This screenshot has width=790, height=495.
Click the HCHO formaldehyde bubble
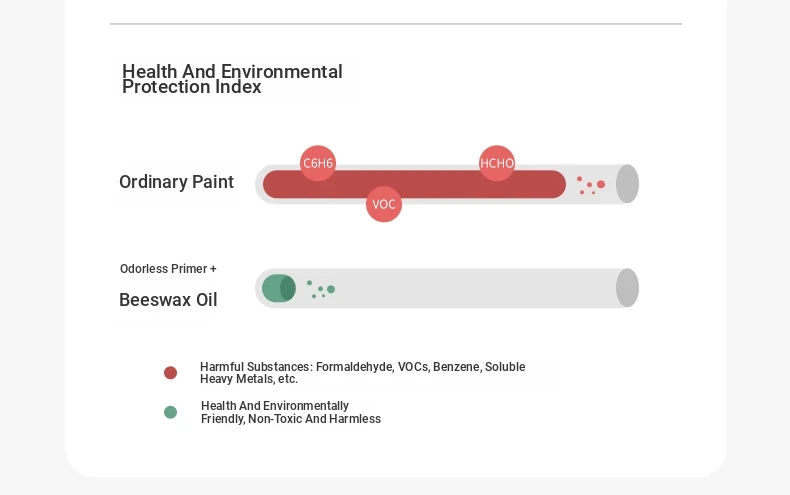point(497,163)
